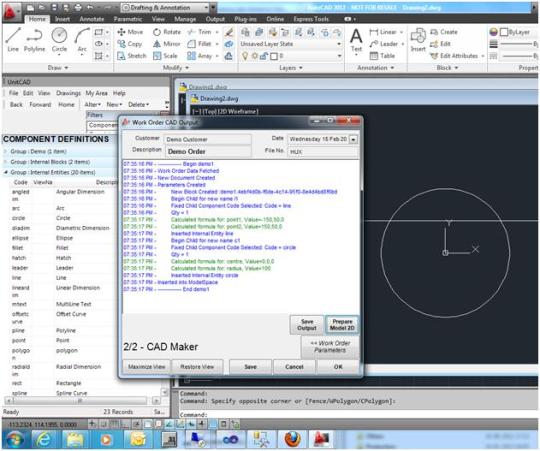Click the Edit Attributes tool

(454, 56)
